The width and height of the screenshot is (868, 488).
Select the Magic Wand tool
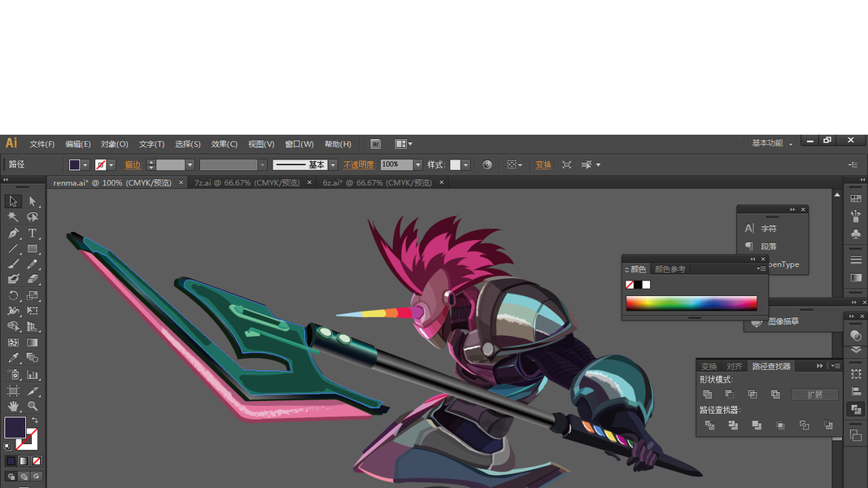click(13, 217)
